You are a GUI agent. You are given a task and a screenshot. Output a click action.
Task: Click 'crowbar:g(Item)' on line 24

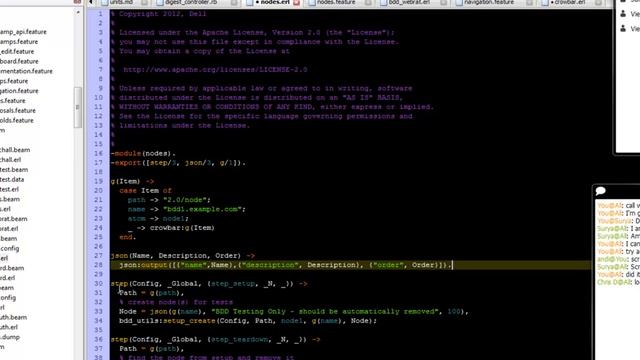182,228
